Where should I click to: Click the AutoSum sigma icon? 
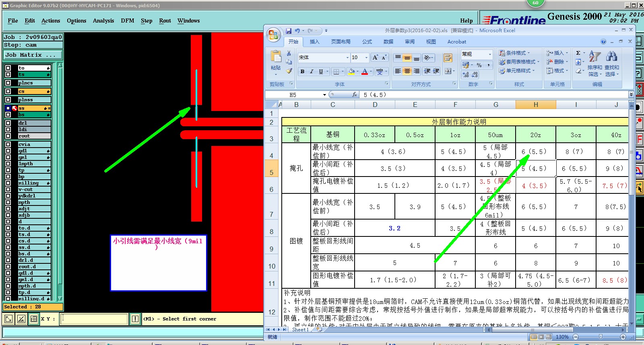tap(578, 53)
